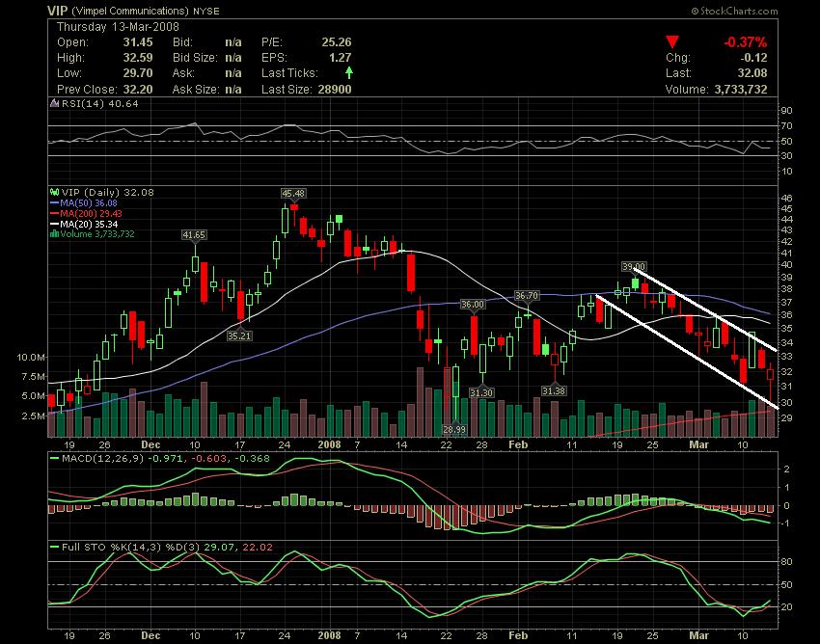Click the 45.48 peak price label
This screenshot has width=820, height=644.
click(293, 194)
